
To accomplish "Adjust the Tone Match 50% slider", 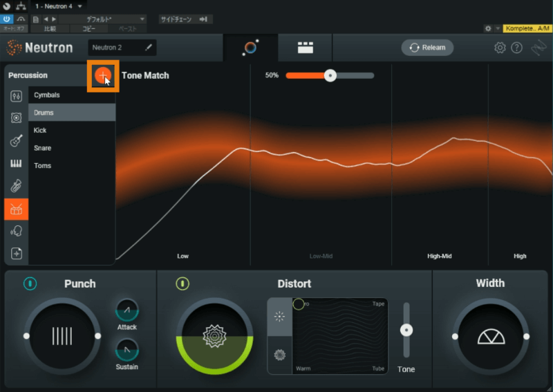I will 330,75.
